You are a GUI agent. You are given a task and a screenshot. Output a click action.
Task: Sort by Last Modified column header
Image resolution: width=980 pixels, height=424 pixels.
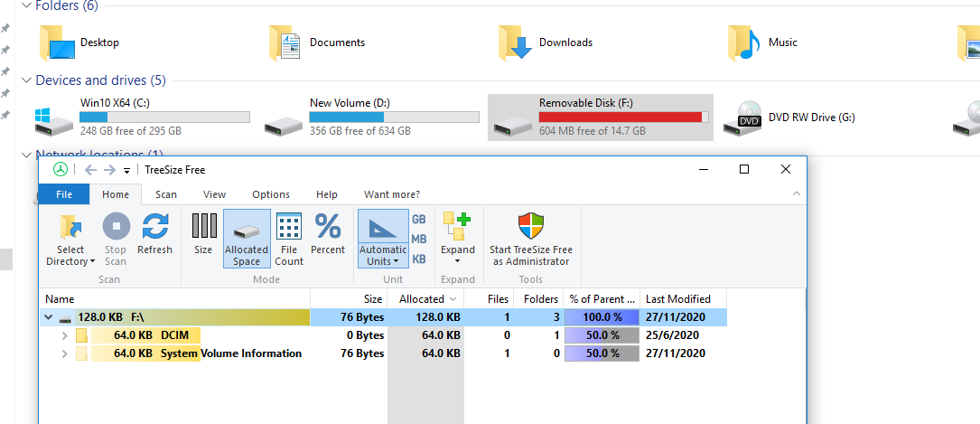683,299
